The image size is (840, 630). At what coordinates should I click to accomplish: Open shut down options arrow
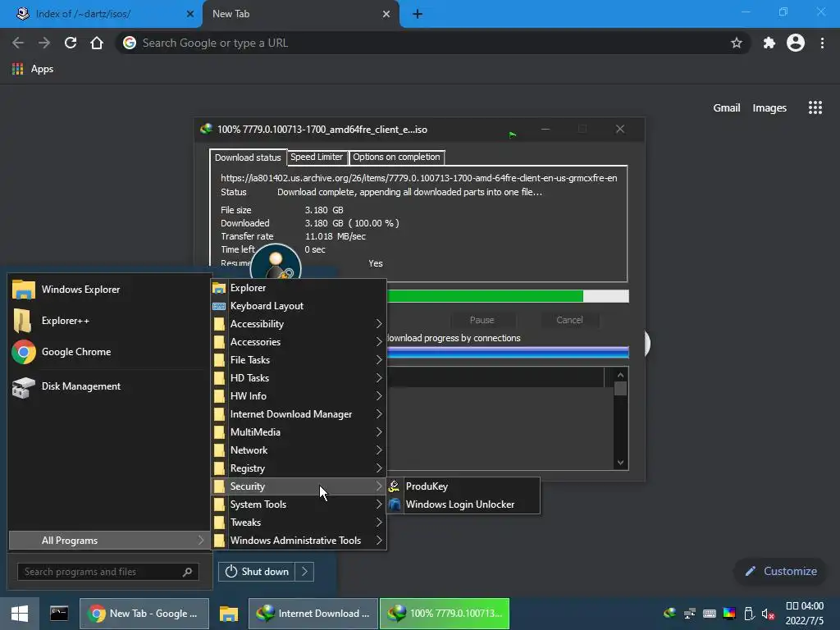coord(304,572)
